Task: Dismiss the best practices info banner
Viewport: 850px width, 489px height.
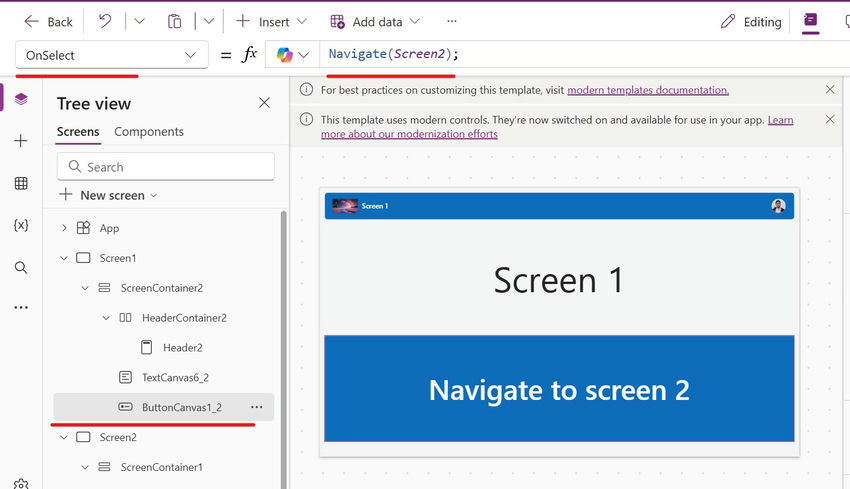Action: point(829,89)
